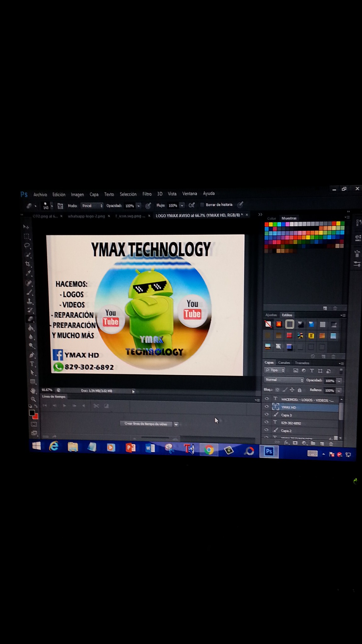Switch to the Color panel tab
The height and width of the screenshot is (644, 362).
point(271,218)
